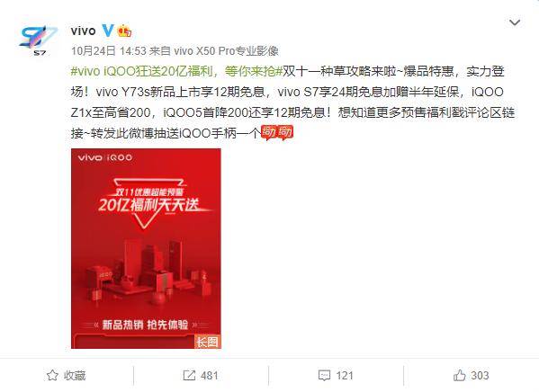This screenshot has height=392, width=539.
Task: Expand the post options chevron menu
Action: pos(514,22)
